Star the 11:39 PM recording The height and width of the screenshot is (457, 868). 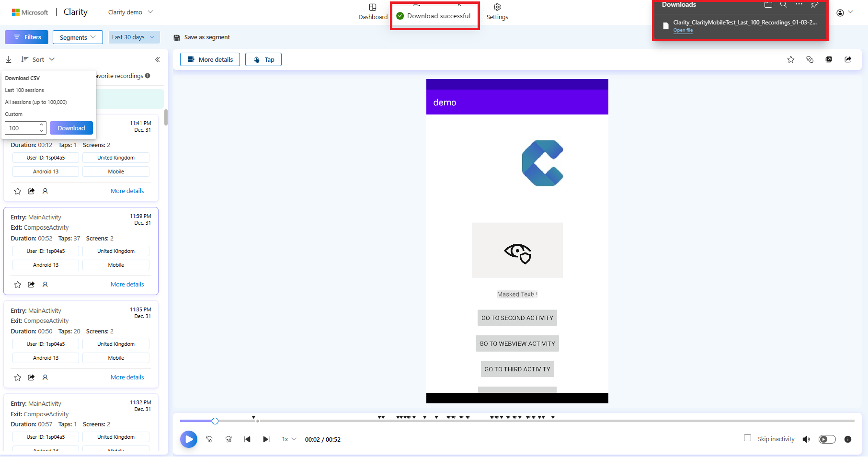[x=18, y=285]
